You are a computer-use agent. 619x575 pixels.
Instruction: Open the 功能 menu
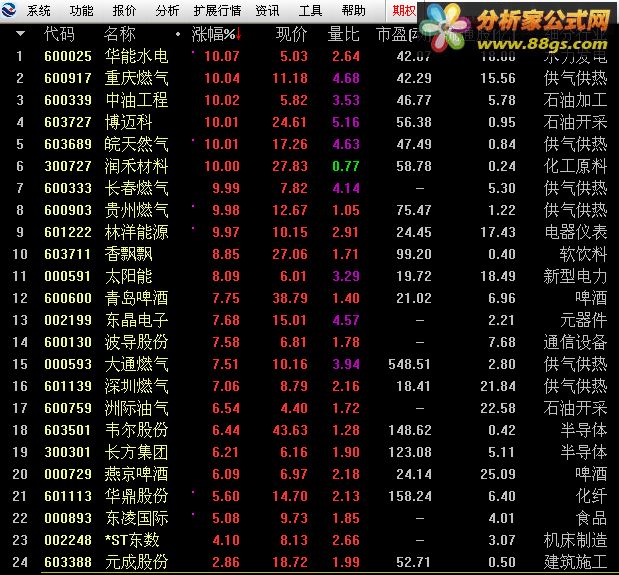click(81, 11)
